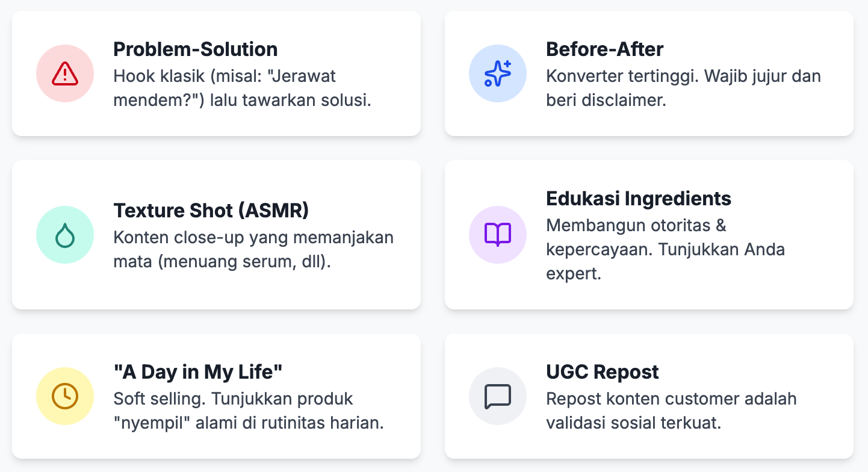Click the teal water droplet icon
Image resolution: width=868 pixels, height=472 pixels.
point(65,235)
